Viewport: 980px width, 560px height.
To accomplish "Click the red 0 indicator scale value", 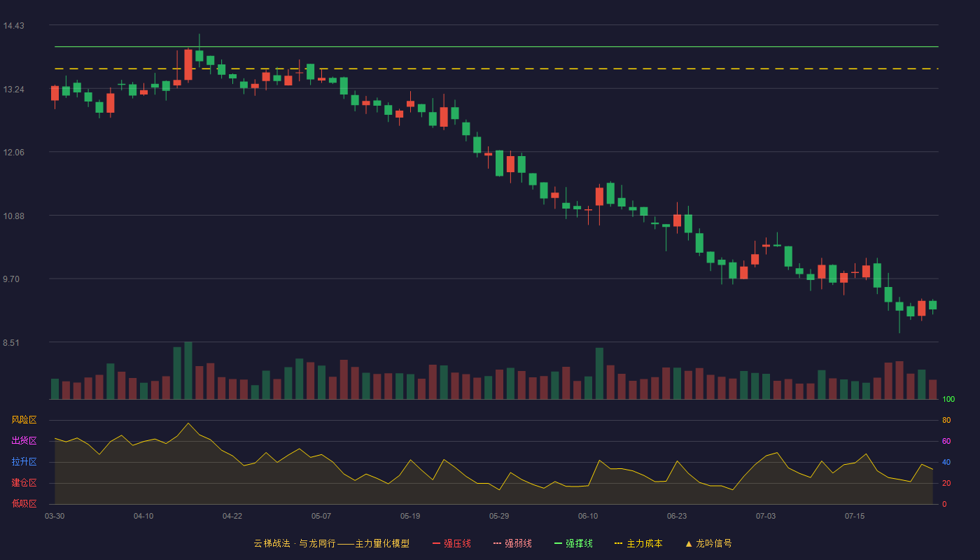I will [x=944, y=504].
